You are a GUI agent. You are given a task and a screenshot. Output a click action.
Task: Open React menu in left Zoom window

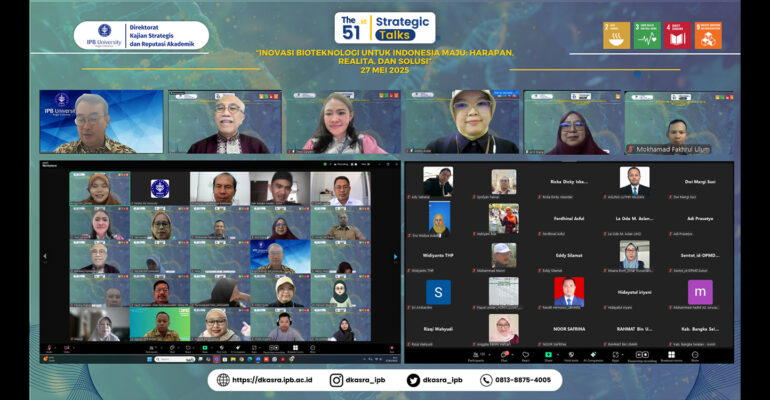pos(188,349)
